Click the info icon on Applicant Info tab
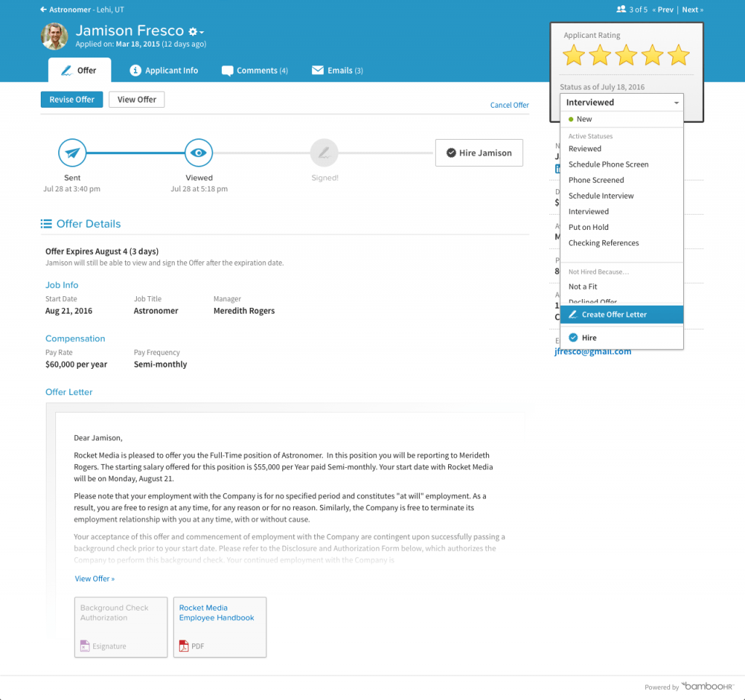745x700 pixels. [135, 71]
